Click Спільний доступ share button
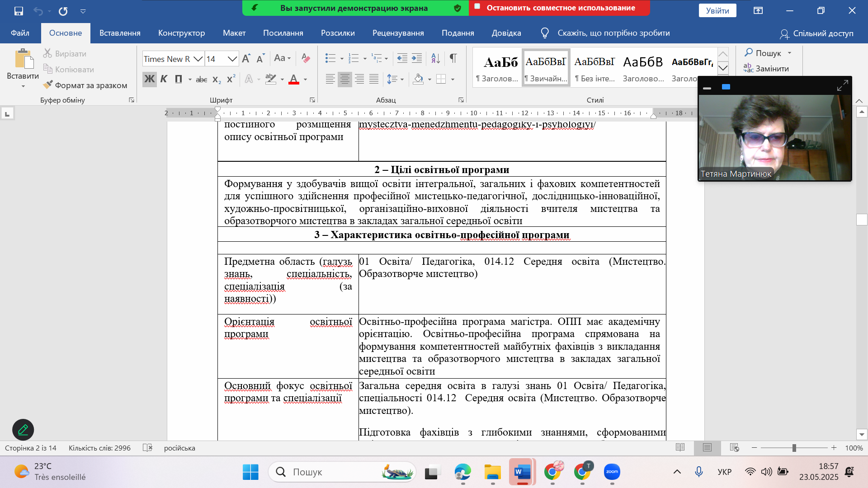The height and width of the screenshot is (488, 868). click(816, 33)
